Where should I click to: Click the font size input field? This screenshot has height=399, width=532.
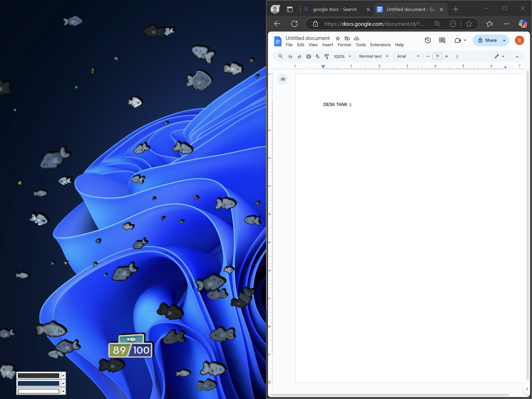click(437, 57)
